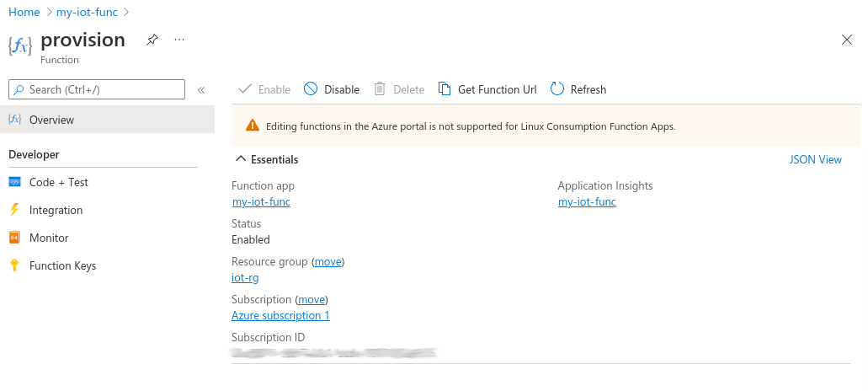
Task: Navigate to Home in the breadcrumb
Action: 24,12
